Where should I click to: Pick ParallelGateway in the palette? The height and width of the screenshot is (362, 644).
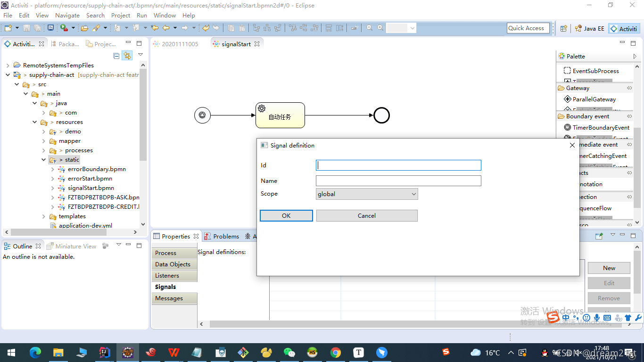590,99
